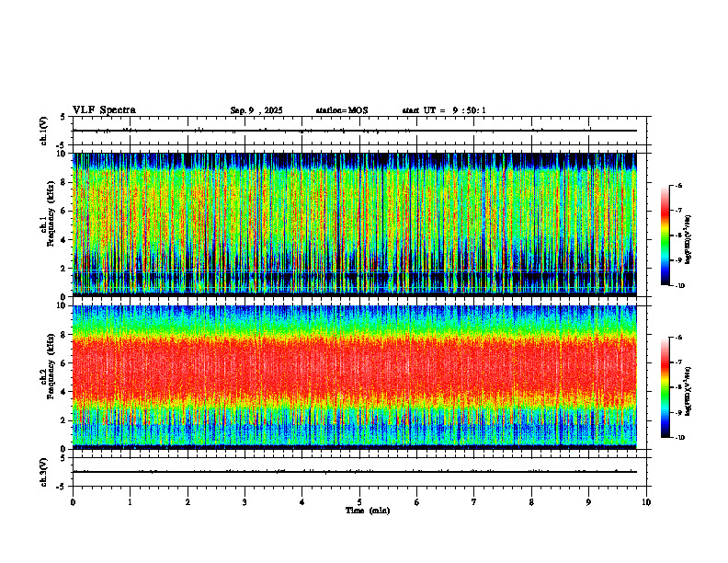Click the ch.1 color scale bar
Screen dimensions: 728x563
(665, 236)
